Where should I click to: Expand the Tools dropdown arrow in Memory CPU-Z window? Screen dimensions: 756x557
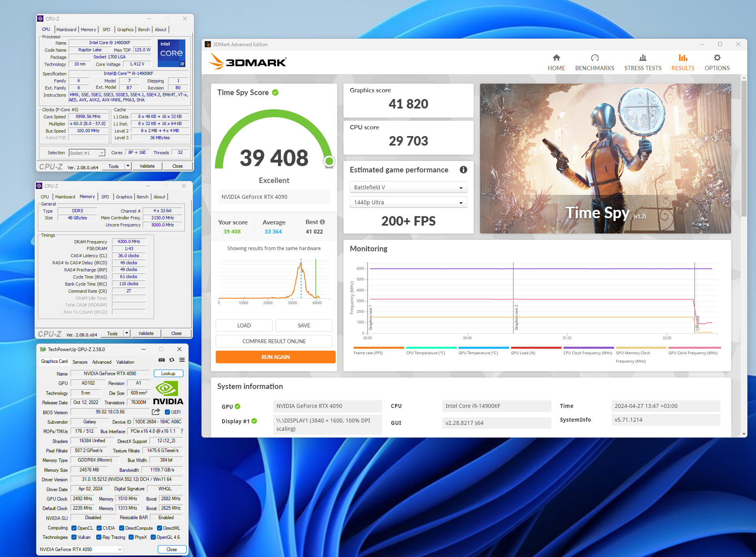tap(127, 333)
